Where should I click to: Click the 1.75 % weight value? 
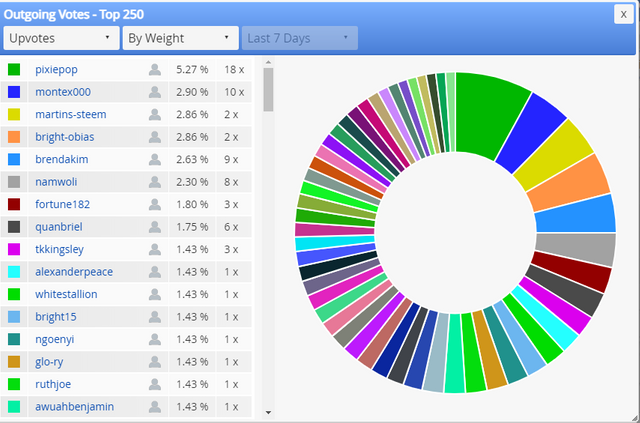pos(192,227)
